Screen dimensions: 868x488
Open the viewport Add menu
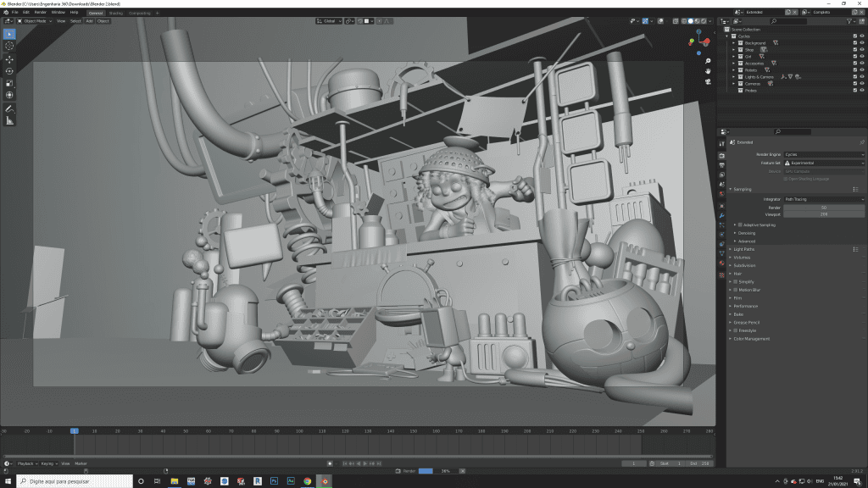(x=89, y=21)
